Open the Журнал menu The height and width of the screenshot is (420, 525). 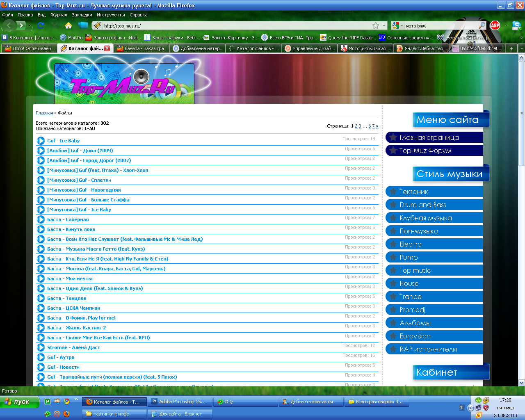pos(59,15)
